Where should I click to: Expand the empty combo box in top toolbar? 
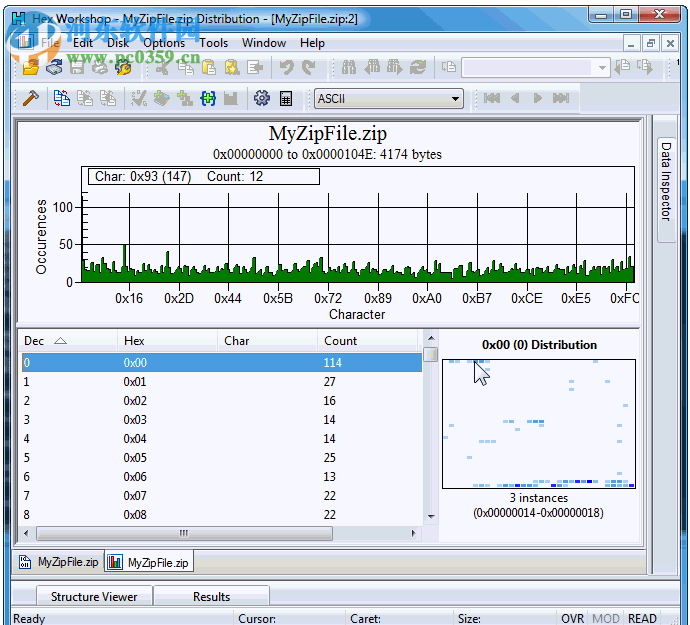(601, 67)
